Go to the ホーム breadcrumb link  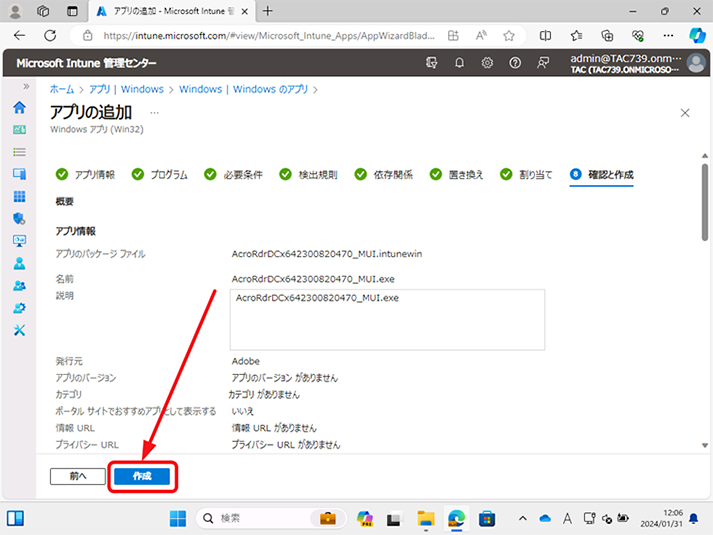click(62, 89)
